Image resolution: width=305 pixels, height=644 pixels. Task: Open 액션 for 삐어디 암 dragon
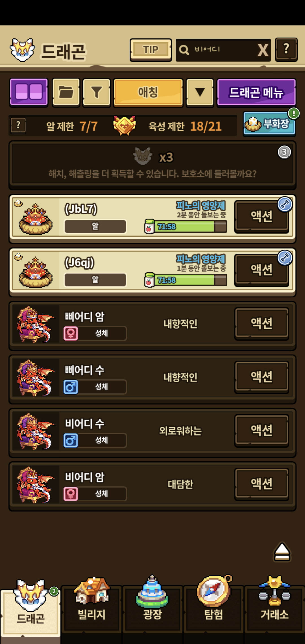click(262, 323)
